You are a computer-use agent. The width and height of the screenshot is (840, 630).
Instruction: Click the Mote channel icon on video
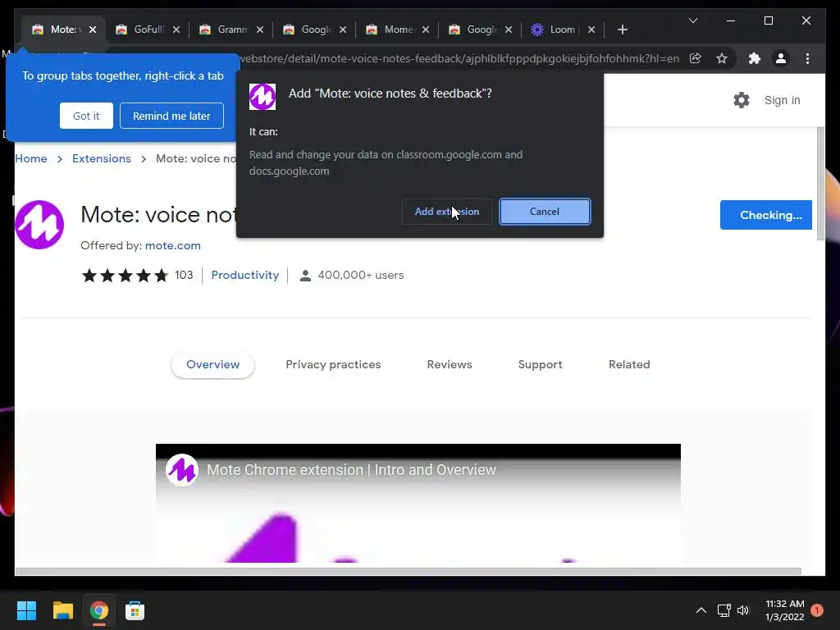(x=182, y=470)
